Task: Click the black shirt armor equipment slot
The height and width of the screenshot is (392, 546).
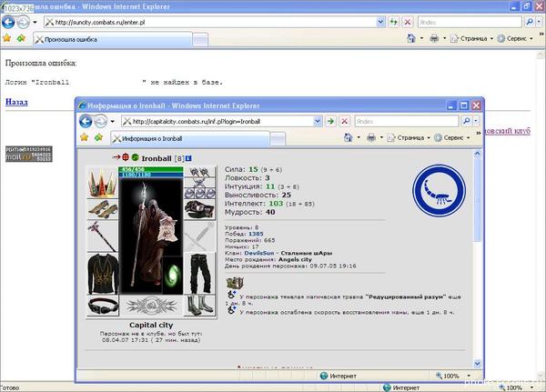Action: tap(103, 274)
